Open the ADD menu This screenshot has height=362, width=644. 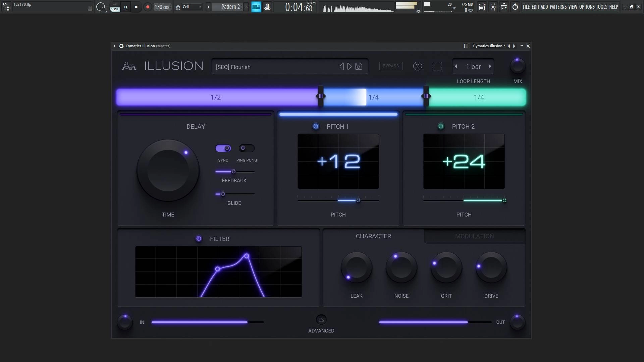pyautogui.click(x=544, y=7)
